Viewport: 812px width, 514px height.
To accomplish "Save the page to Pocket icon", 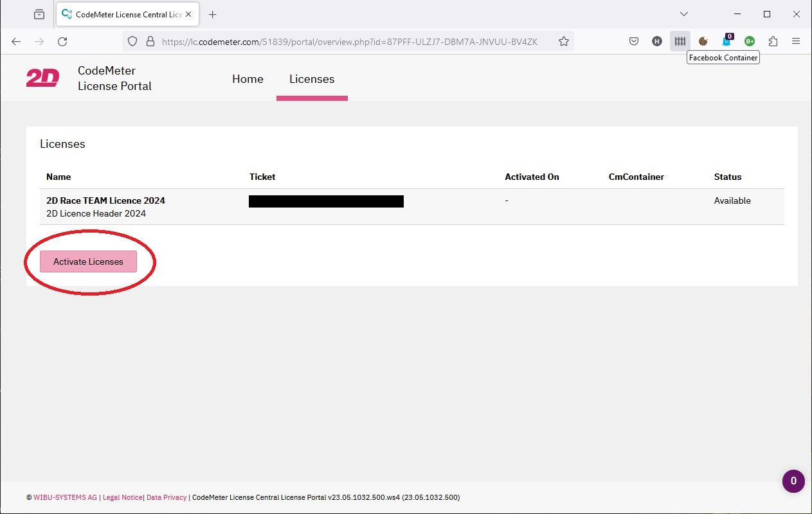I will click(633, 41).
